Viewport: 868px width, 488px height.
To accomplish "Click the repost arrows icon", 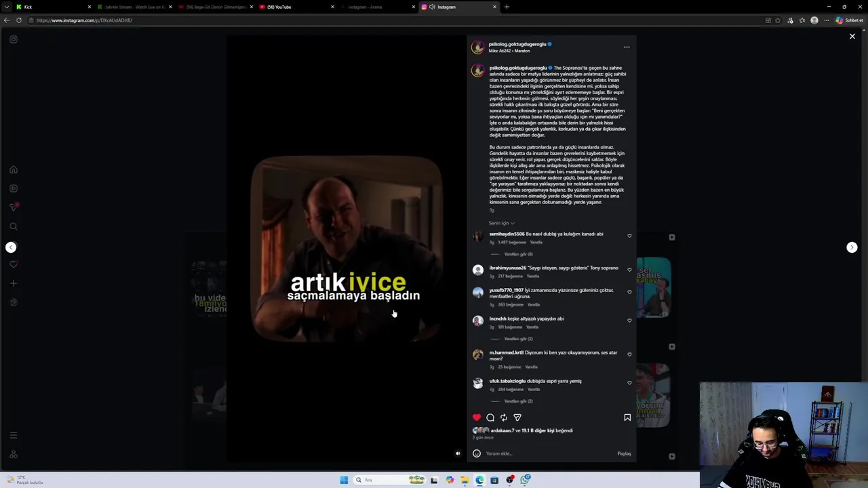I will tap(504, 418).
